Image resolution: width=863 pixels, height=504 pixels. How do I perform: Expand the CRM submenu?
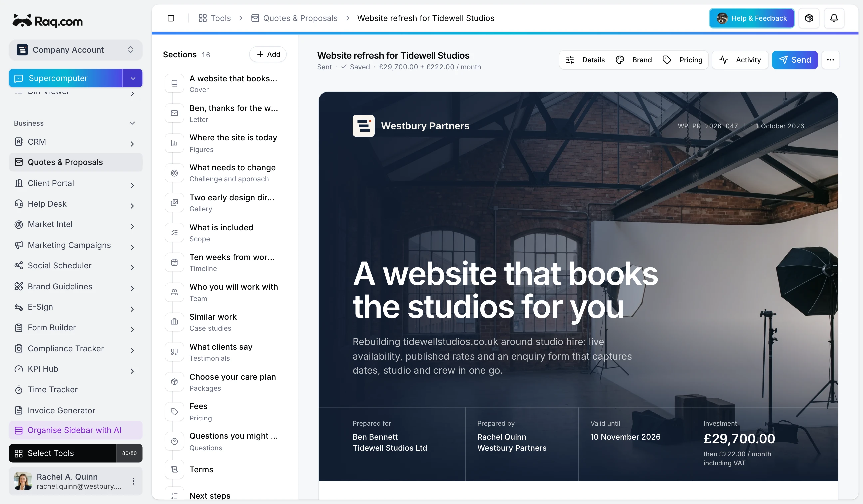(132, 144)
